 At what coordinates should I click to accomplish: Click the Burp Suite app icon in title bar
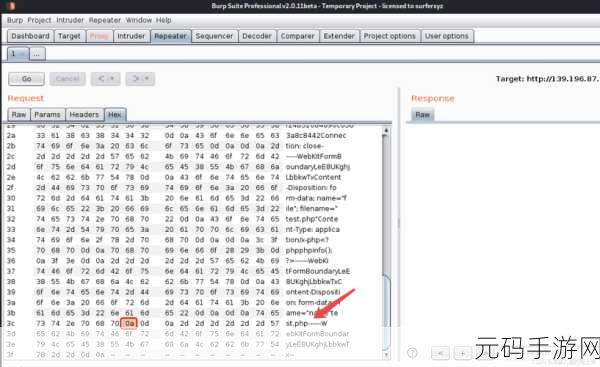point(11,6)
